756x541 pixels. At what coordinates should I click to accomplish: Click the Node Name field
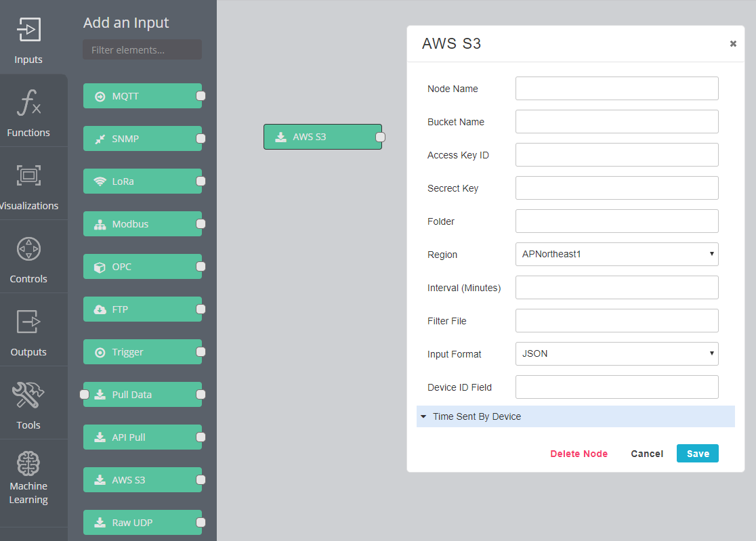click(x=616, y=89)
